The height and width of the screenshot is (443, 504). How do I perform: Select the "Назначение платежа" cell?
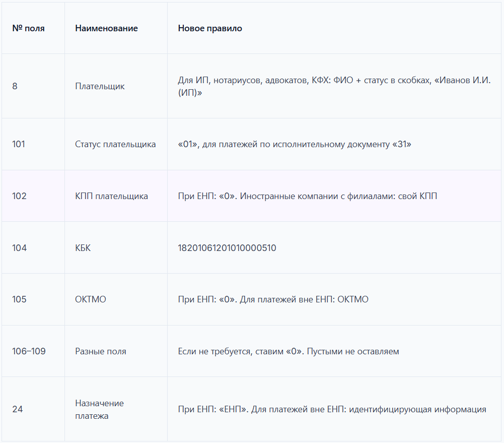tap(99, 409)
